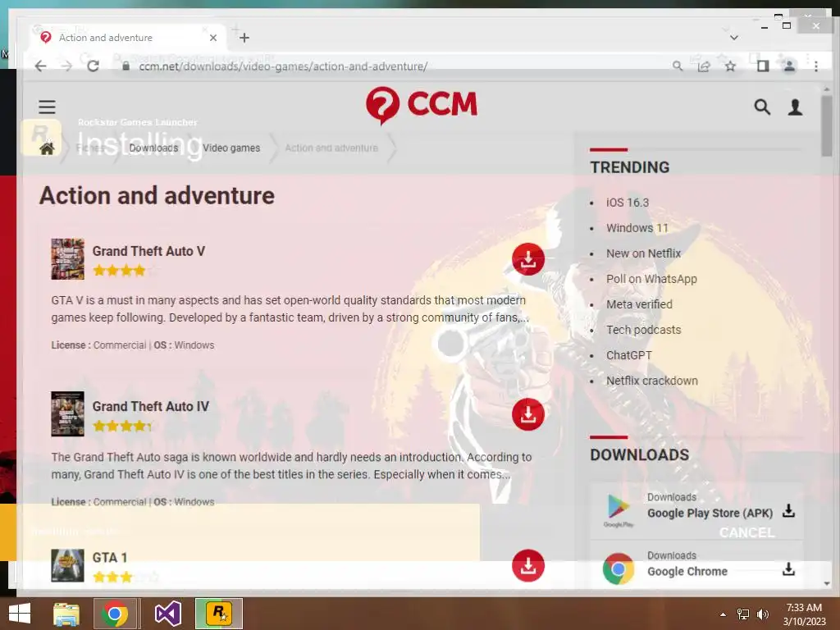Viewport: 840px width, 630px height.
Task: Open trending topic Tech podcasts
Action: coord(643,330)
